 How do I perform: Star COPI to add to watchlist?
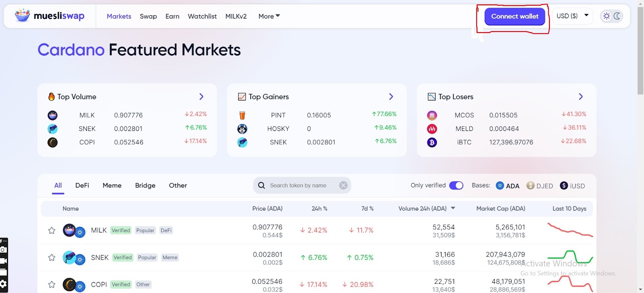(x=52, y=285)
